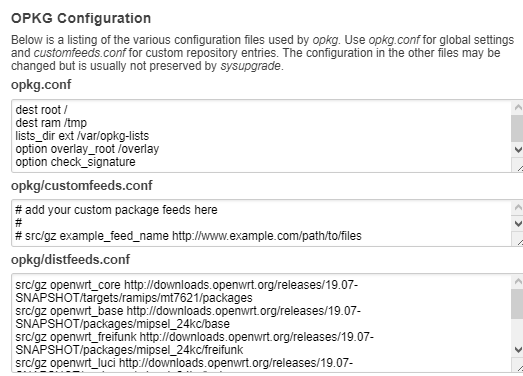Click the '# add your custom package feeds here' line
This screenshot has height=376, width=523.
point(116,210)
